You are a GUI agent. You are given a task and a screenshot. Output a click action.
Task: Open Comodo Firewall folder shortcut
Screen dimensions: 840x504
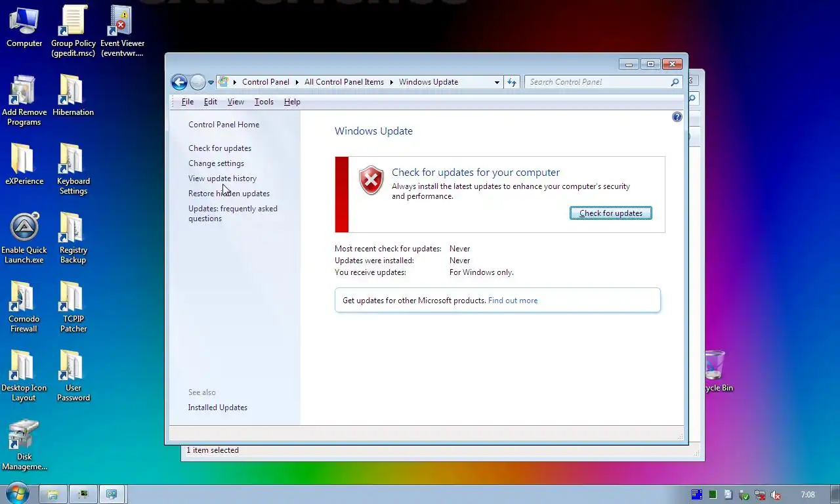pos(24,306)
